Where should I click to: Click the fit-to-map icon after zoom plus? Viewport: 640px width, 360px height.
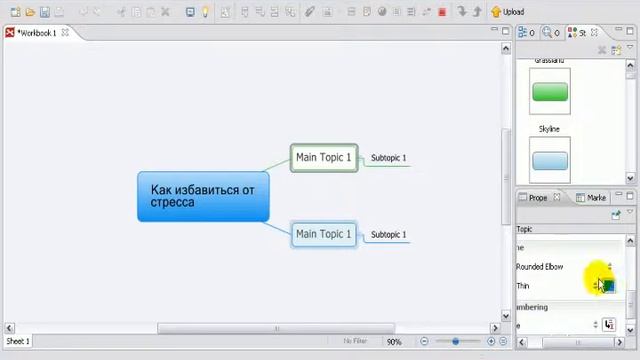[503, 341]
